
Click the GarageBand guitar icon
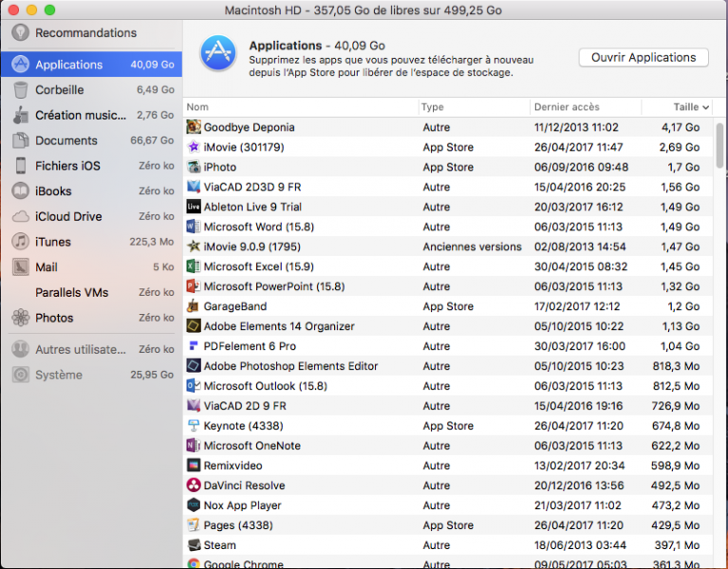[194, 306]
